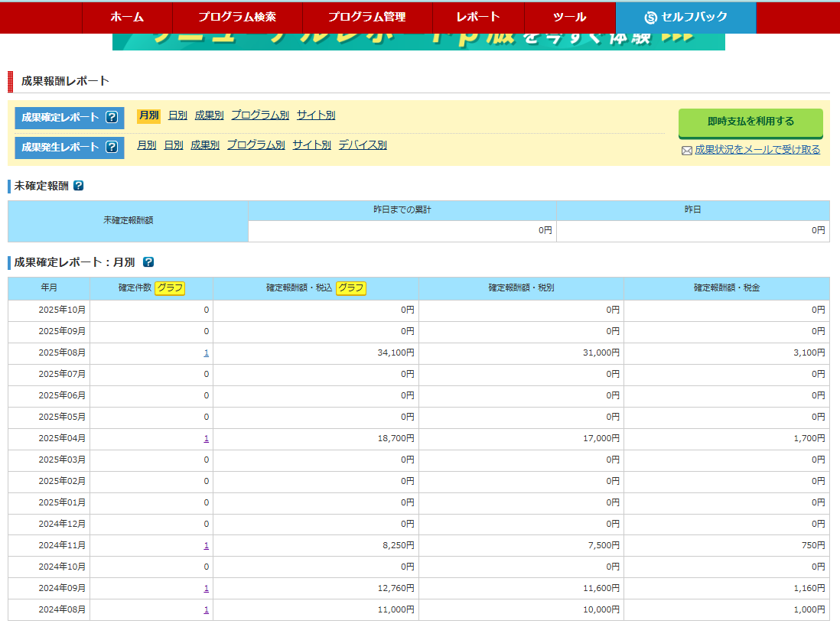Click help icon beside 成果確定レポート button
840x627 pixels.
point(112,118)
